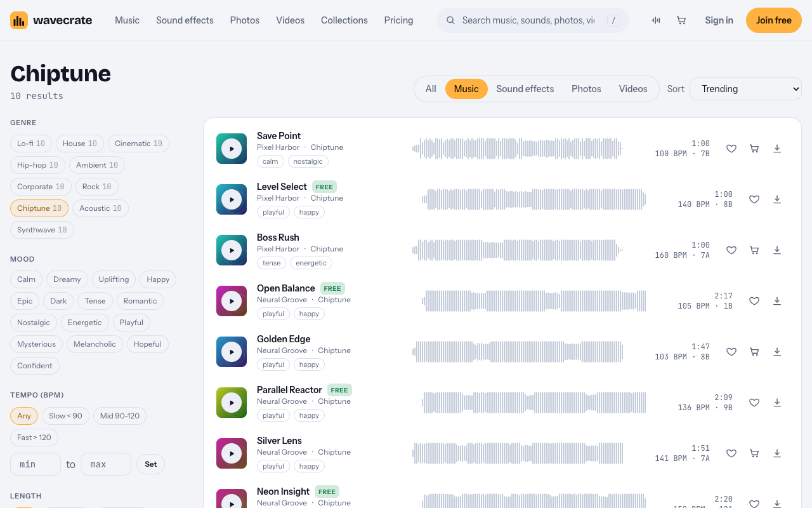This screenshot has height=508, width=812.
Task: Enable the Nostalgic mood filter
Action: pos(34,323)
